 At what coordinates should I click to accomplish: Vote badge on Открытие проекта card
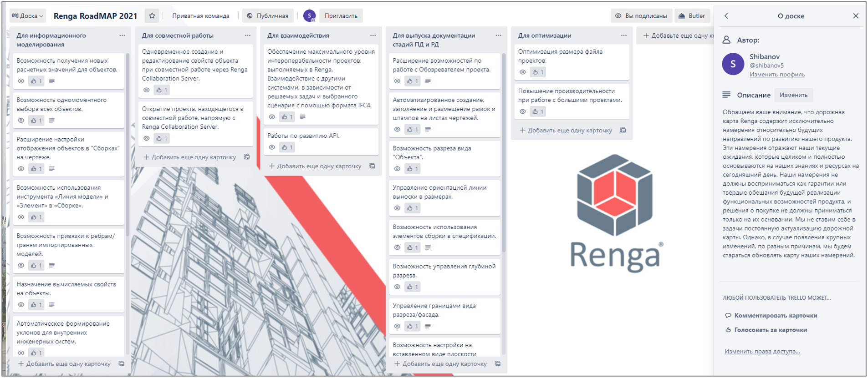coord(162,138)
